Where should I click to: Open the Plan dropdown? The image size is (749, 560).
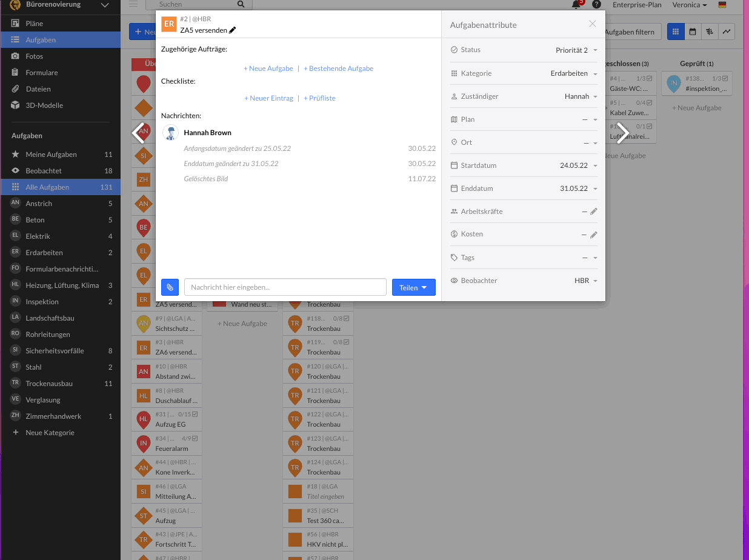coord(590,119)
